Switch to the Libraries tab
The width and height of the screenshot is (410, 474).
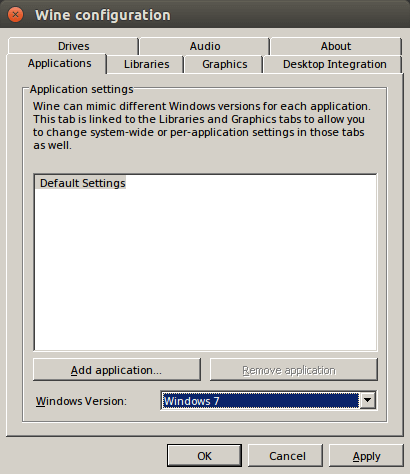(146, 64)
